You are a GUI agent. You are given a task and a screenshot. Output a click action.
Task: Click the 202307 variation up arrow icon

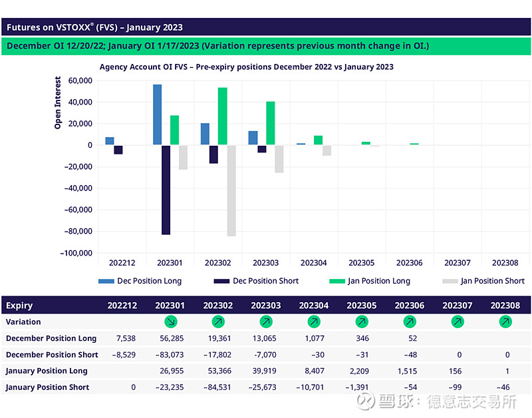click(x=458, y=322)
